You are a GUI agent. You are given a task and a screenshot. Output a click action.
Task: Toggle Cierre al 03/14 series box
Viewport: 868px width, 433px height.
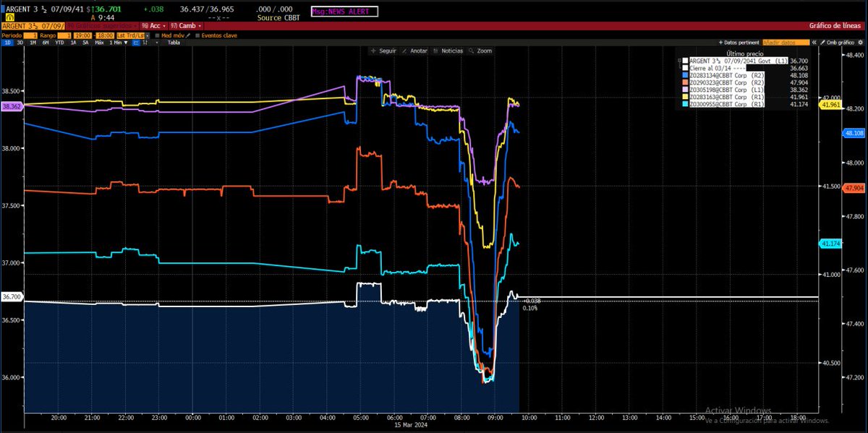tap(685, 68)
